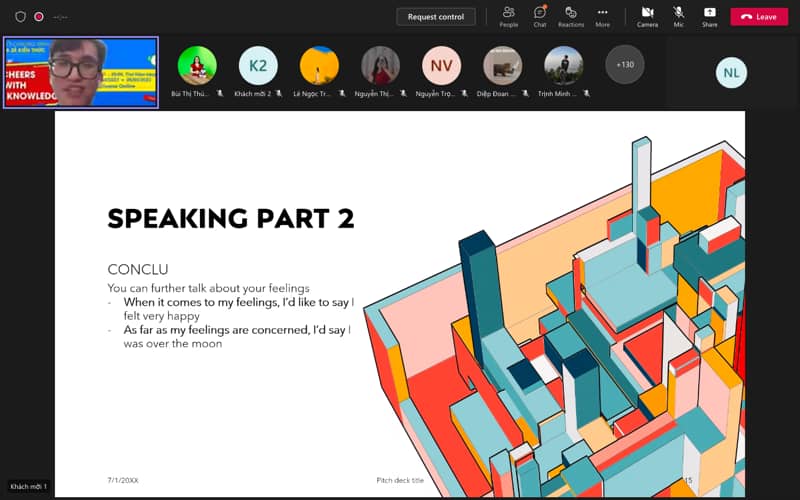Click the red recording indicator
This screenshot has height=500, width=800.
coord(39,17)
